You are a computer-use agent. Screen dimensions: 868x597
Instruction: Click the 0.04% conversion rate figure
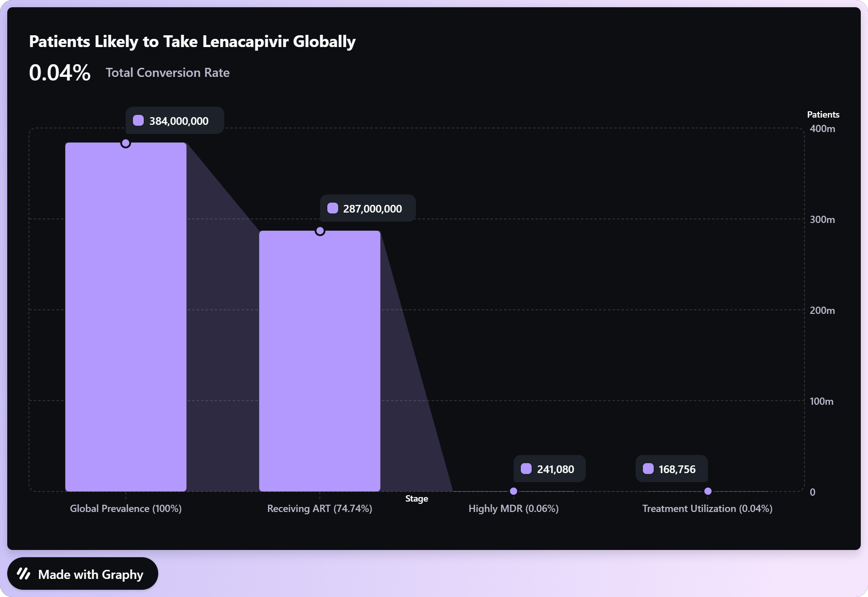click(x=60, y=72)
